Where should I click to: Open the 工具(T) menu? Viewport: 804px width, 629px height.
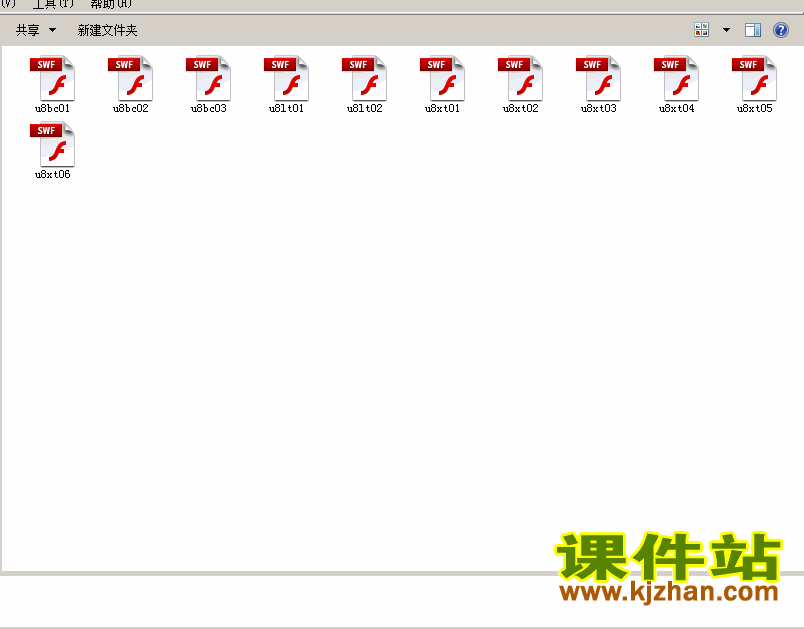pyautogui.click(x=53, y=4)
